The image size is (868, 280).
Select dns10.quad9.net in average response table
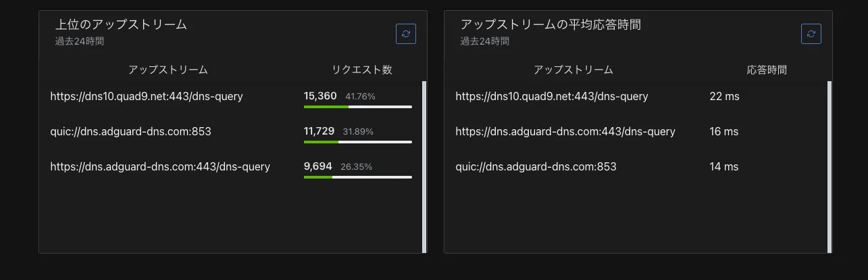coord(552,97)
